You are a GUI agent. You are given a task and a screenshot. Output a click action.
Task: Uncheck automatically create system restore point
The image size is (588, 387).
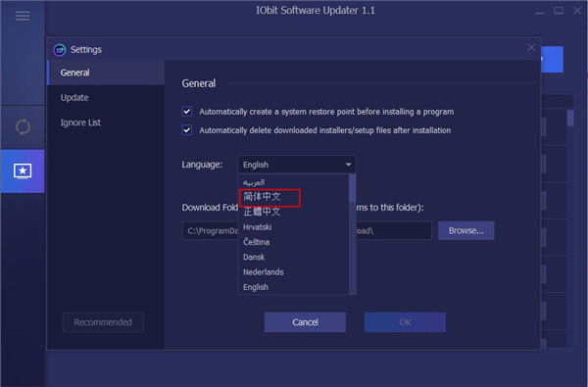(x=187, y=112)
